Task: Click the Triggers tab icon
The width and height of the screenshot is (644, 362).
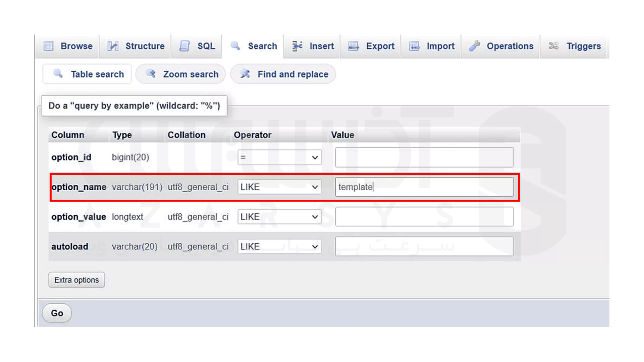Action: [554, 46]
